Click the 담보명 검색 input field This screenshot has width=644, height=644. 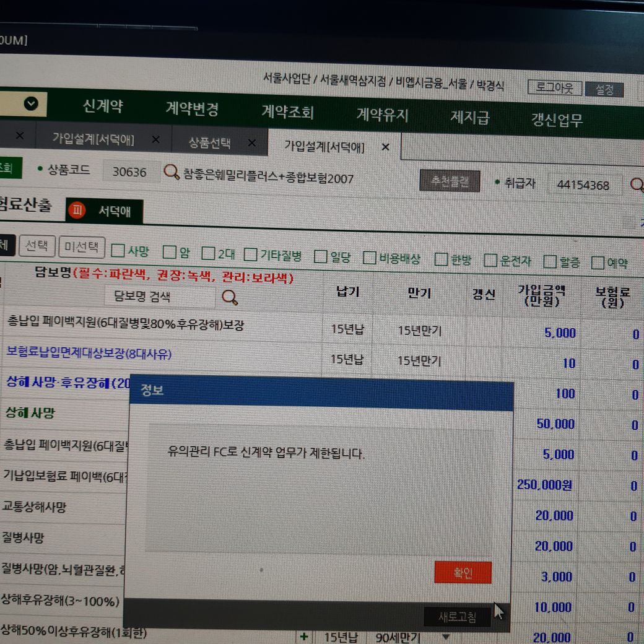click(161, 297)
